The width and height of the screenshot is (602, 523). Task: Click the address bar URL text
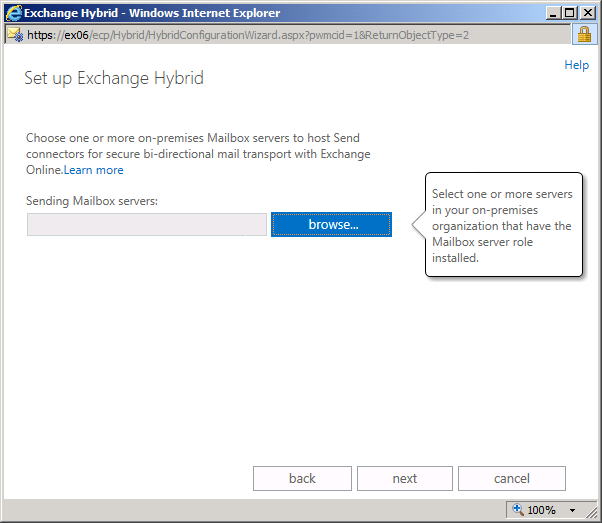coord(248,35)
